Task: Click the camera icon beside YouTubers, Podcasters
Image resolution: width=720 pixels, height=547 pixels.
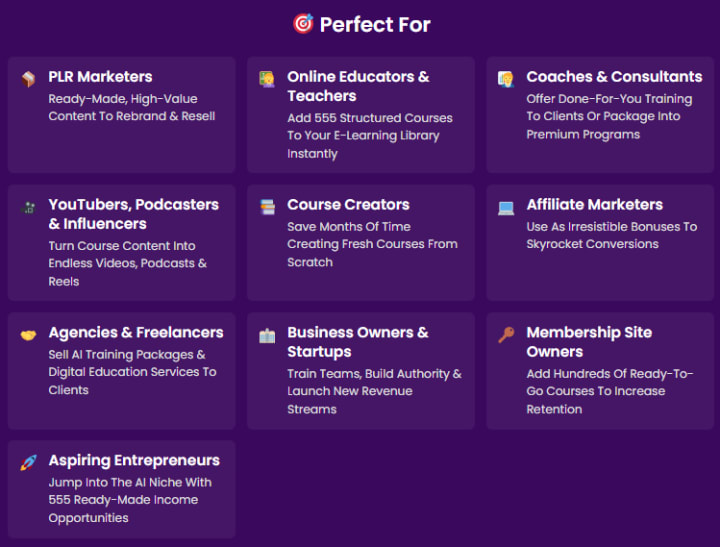Action: (x=28, y=207)
